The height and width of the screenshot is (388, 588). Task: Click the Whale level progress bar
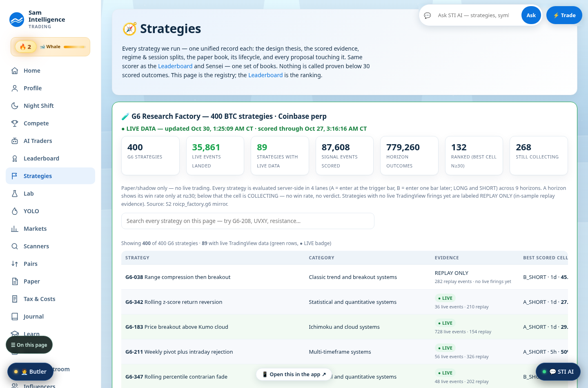click(x=74, y=47)
